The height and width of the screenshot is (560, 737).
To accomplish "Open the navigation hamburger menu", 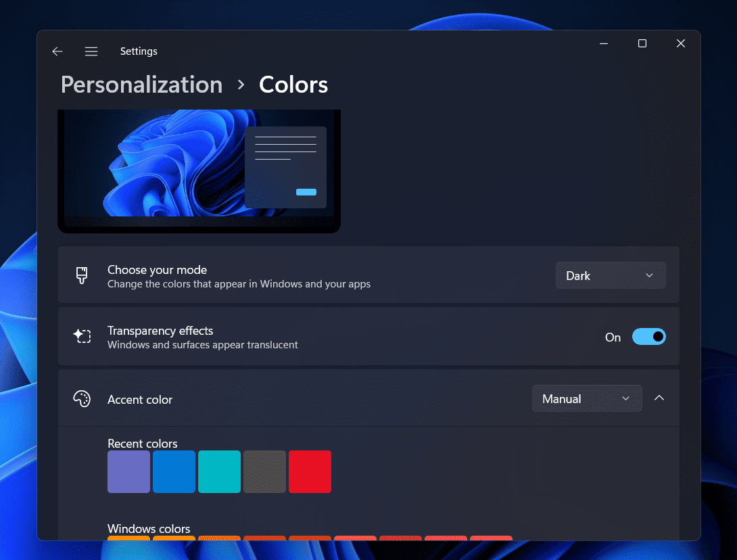I will click(x=91, y=51).
